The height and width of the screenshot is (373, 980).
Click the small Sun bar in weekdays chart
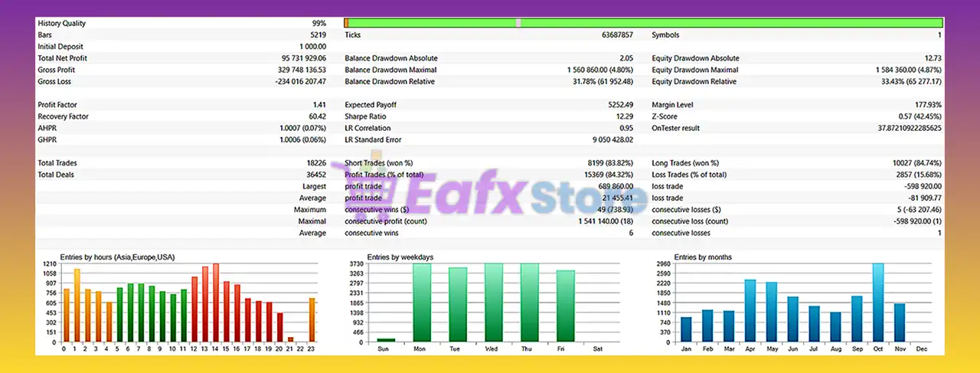click(x=386, y=339)
